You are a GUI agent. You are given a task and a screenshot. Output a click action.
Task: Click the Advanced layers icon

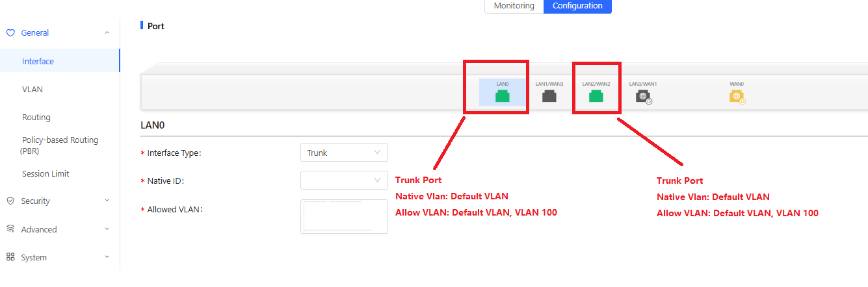10,229
